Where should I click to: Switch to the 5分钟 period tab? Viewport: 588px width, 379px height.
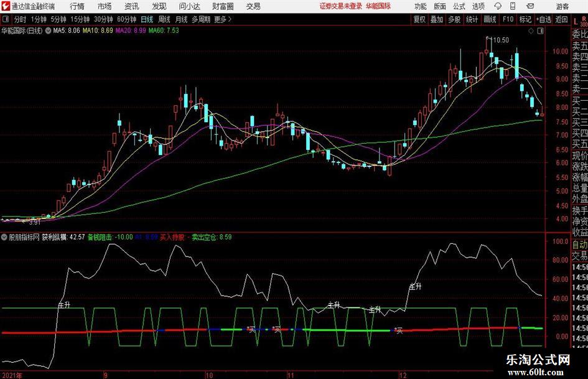pyautogui.click(x=58, y=19)
